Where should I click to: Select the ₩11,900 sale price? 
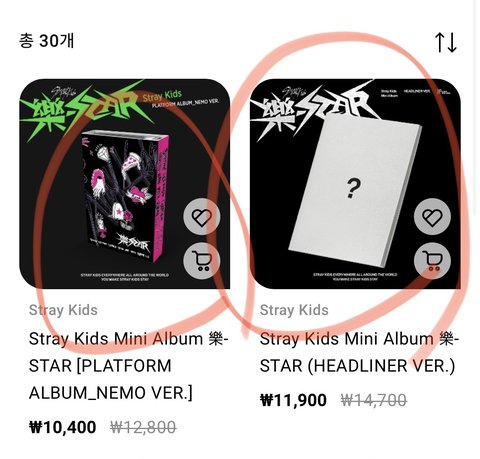(x=293, y=400)
